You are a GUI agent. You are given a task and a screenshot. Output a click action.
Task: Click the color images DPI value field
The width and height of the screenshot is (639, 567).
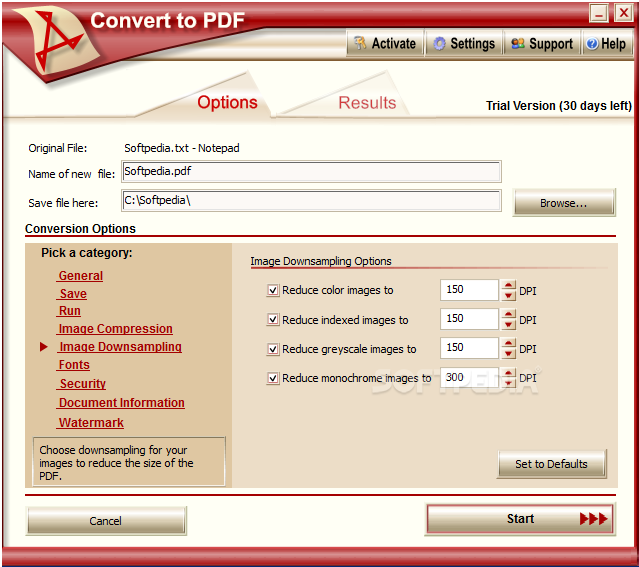coord(469,290)
